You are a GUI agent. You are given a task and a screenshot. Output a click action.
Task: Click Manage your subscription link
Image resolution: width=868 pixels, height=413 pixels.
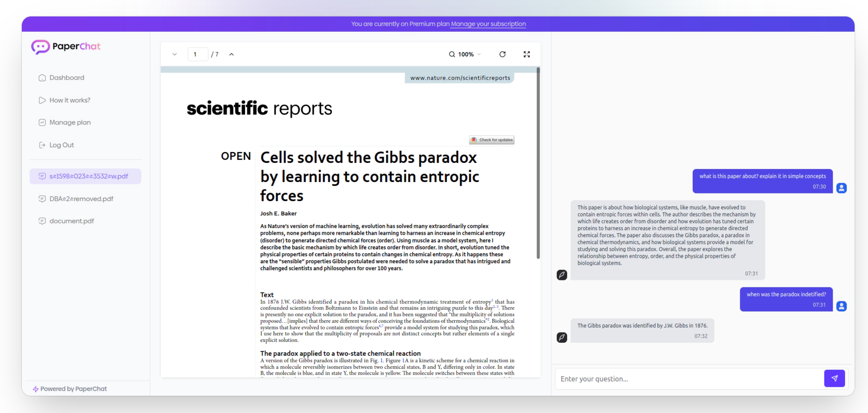[x=488, y=24]
